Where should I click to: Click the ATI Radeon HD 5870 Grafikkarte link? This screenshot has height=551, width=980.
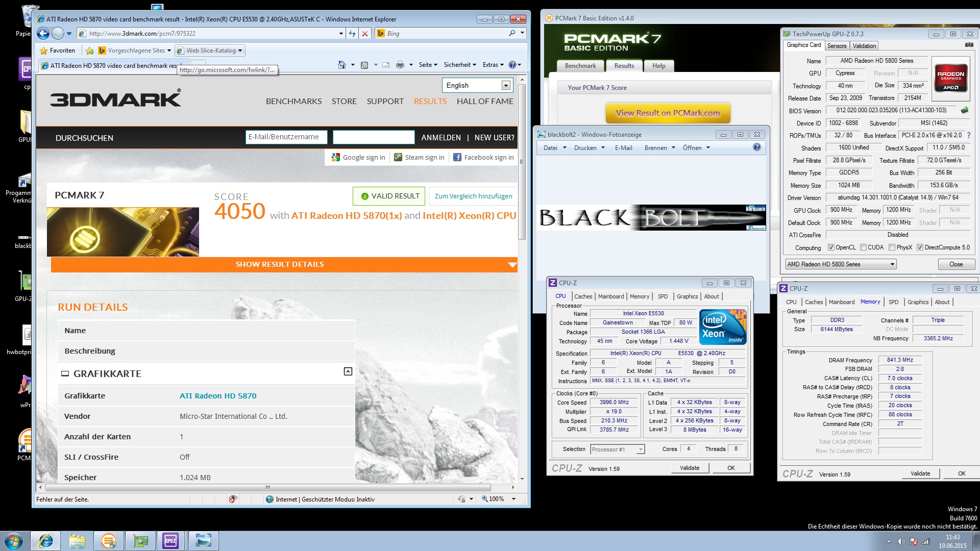point(218,396)
